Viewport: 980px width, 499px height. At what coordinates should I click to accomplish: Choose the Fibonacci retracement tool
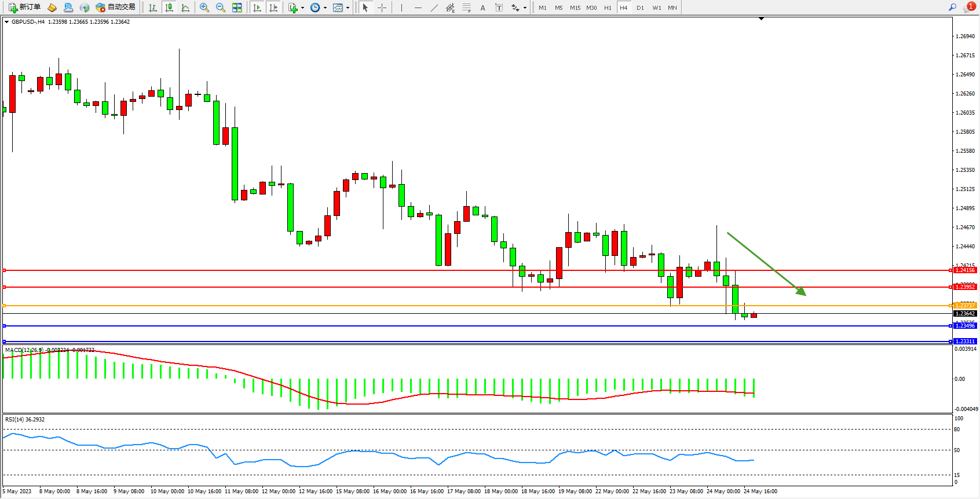click(467, 8)
